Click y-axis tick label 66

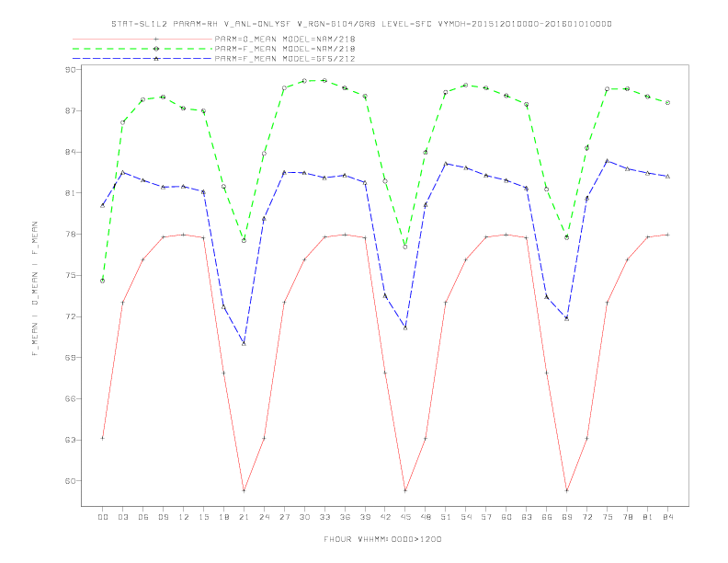click(x=71, y=399)
